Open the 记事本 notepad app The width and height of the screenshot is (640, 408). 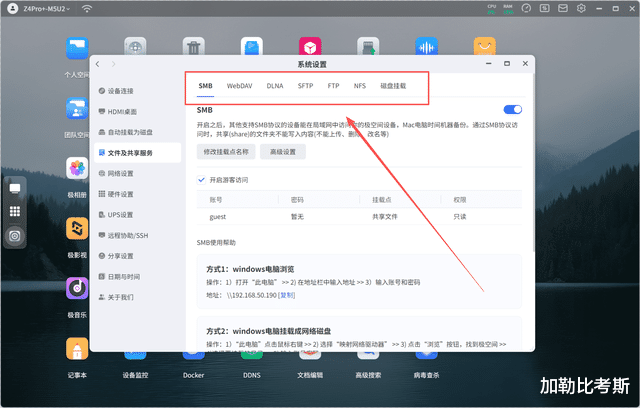coord(77,349)
